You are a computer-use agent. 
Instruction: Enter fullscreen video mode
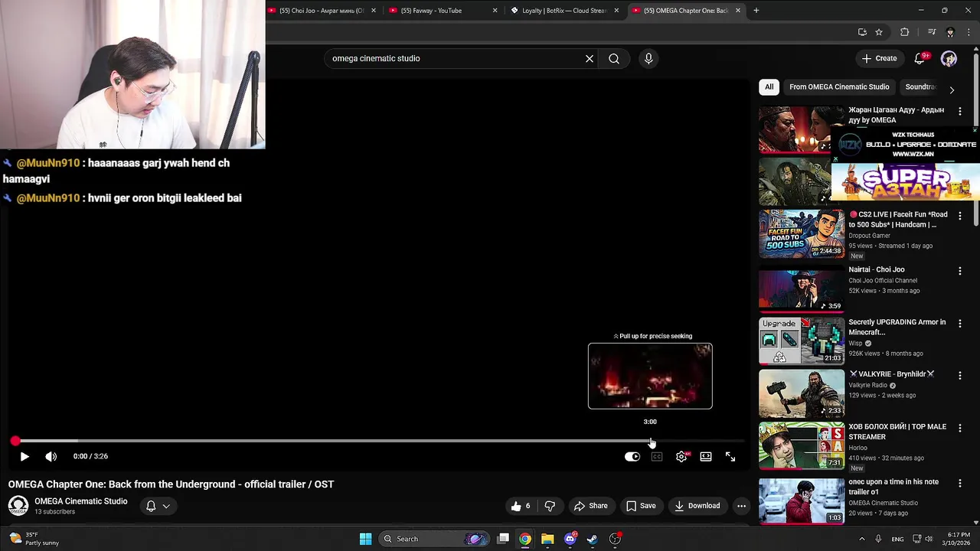coord(730,457)
